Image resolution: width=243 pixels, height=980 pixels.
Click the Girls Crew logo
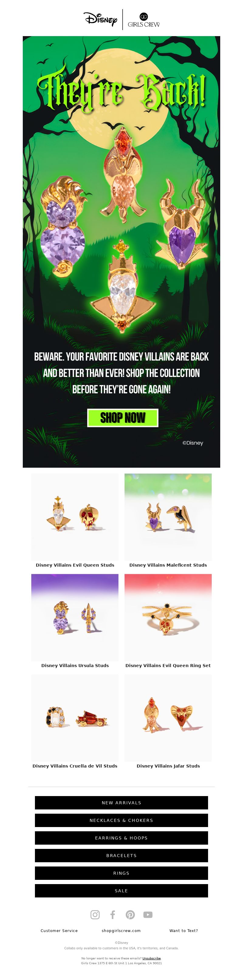point(144,20)
